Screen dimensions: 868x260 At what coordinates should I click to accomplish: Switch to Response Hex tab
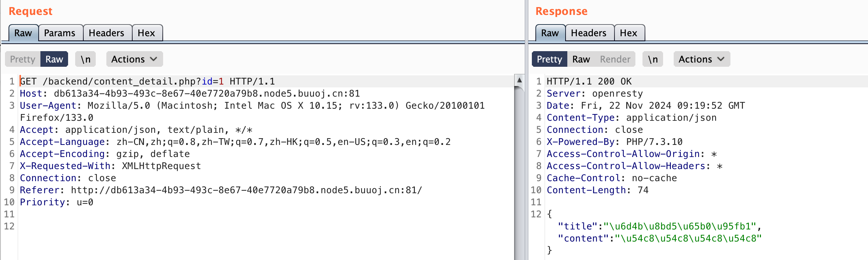[x=629, y=33]
